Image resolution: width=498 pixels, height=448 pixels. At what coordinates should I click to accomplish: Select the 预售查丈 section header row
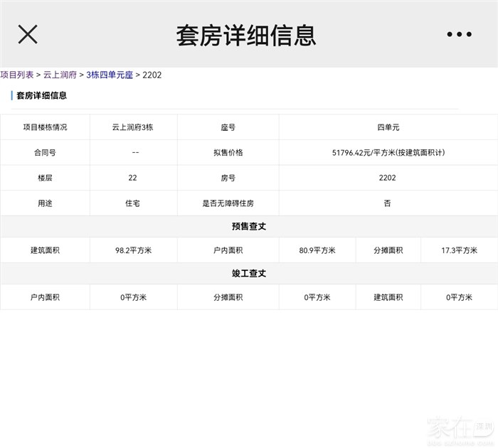[x=249, y=227]
